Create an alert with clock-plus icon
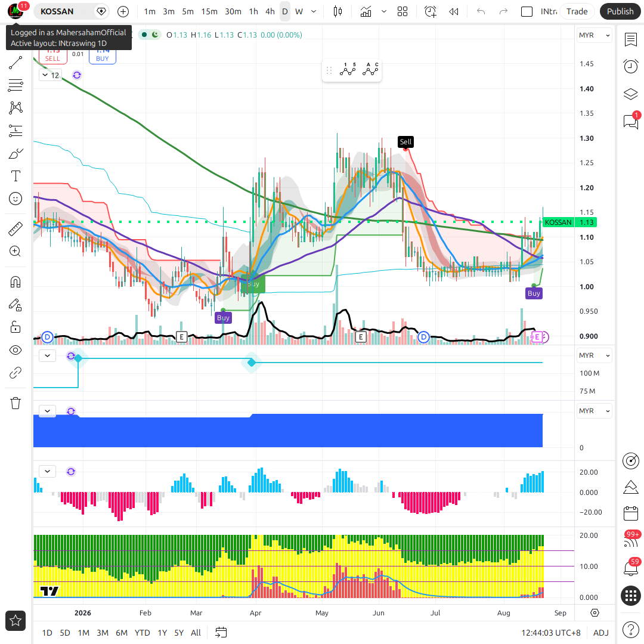This screenshot has width=644, height=644. click(431, 11)
